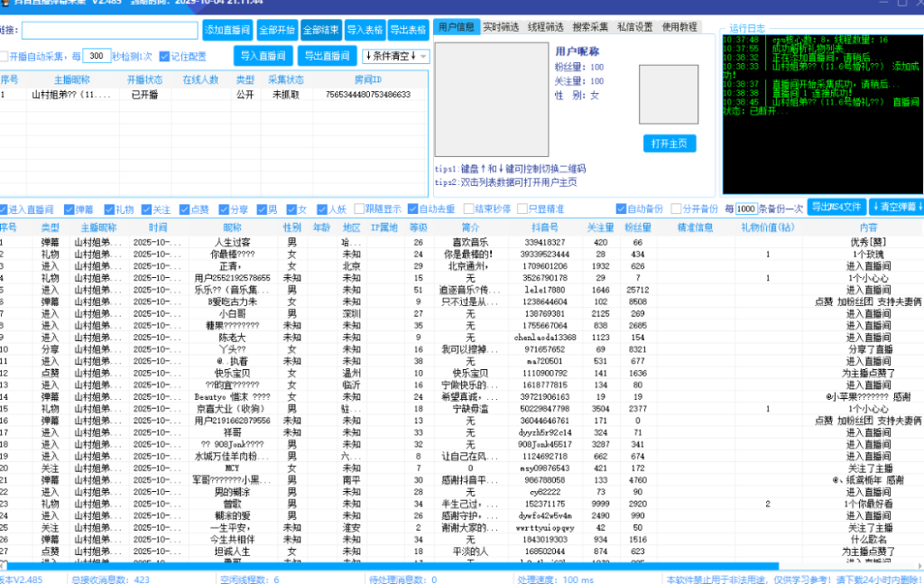The width and height of the screenshot is (924, 584).
Task: Click the app icon in the title bar
Action: pos(7,4)
